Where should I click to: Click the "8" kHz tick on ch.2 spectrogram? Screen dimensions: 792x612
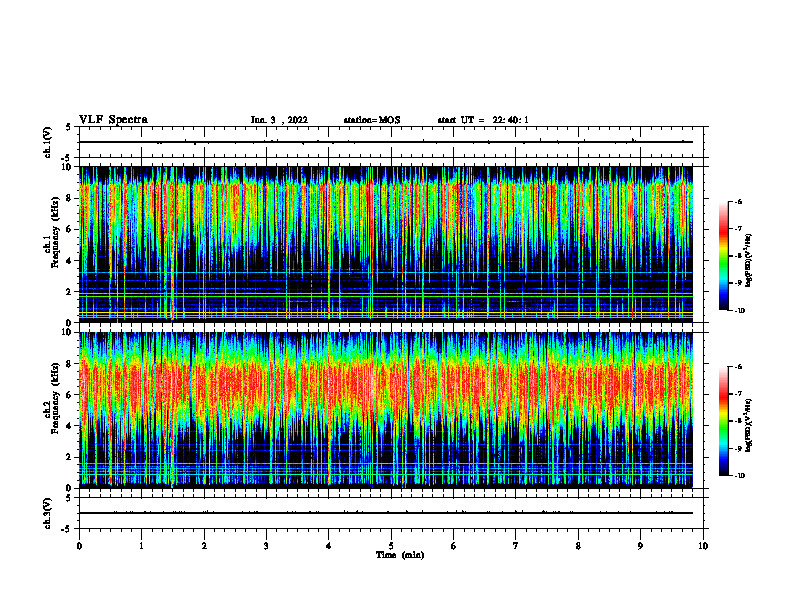point(70,364)
